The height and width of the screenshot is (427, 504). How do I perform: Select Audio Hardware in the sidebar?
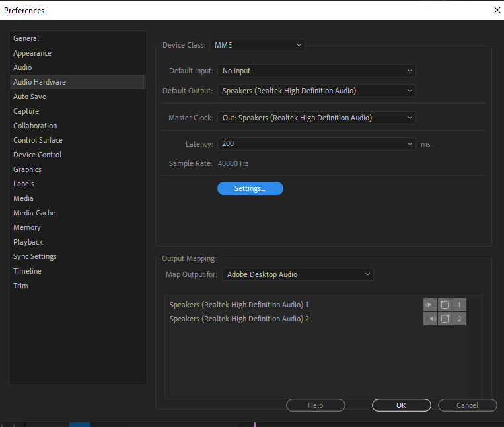pyautogui.click(x=78, y=82)
